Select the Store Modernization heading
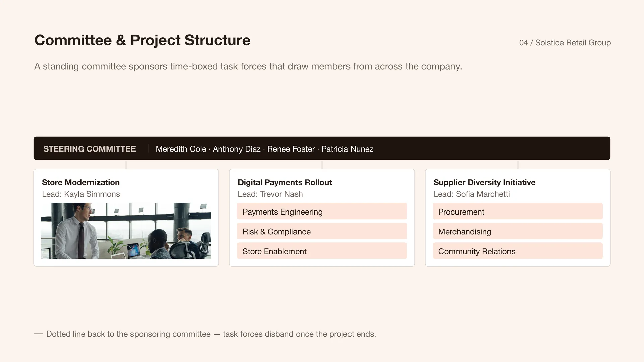Image resolution: width=644 pixels, height=362 pixels. click(81, 182)
